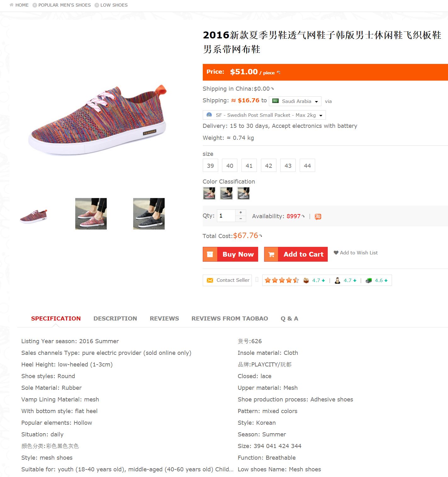Click the Buy Now button
This screenshot has height=477, width=448.
(x=230, y=254)
